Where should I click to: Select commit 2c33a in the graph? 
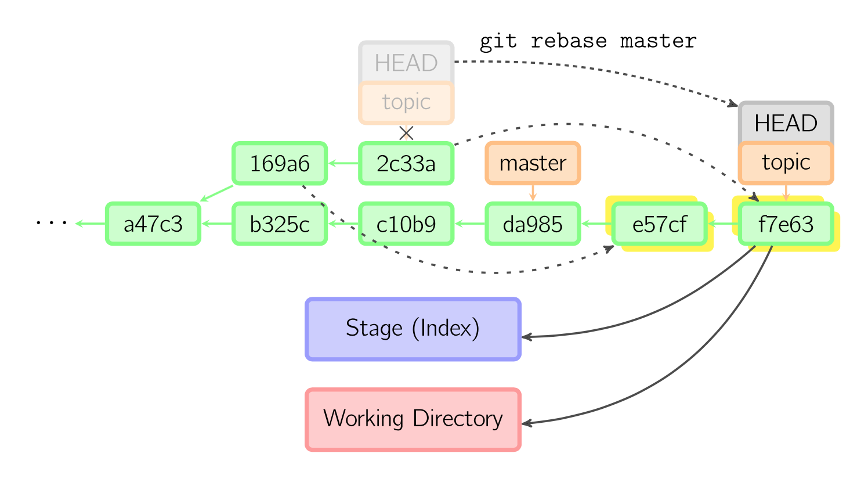(x=406, y=164)
